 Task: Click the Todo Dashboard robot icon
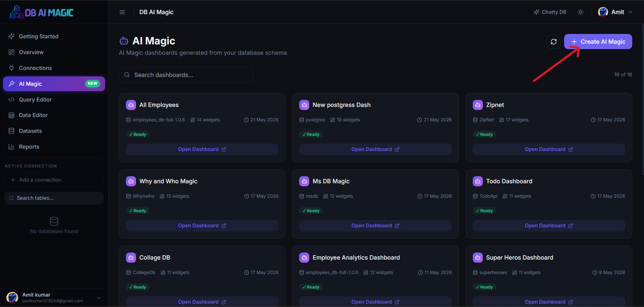pos(478,181)
